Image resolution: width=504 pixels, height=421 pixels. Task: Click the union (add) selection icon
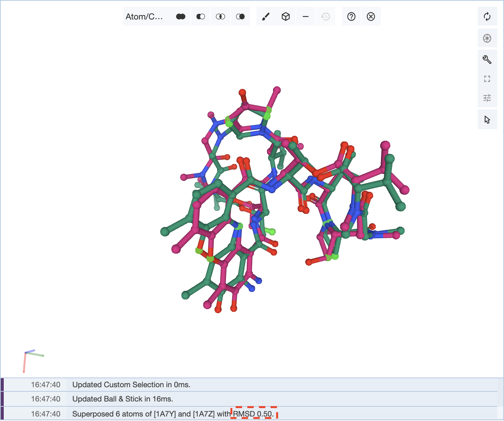tap(181, 17)
